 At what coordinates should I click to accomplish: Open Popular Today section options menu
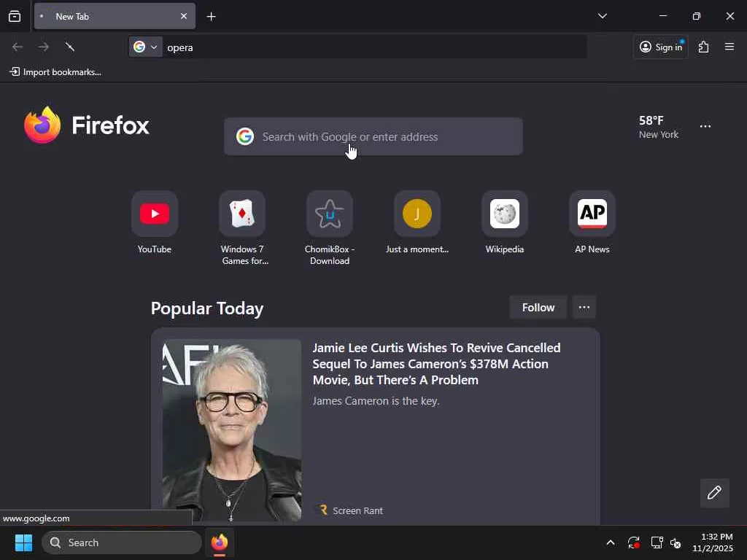click(584, 308)
